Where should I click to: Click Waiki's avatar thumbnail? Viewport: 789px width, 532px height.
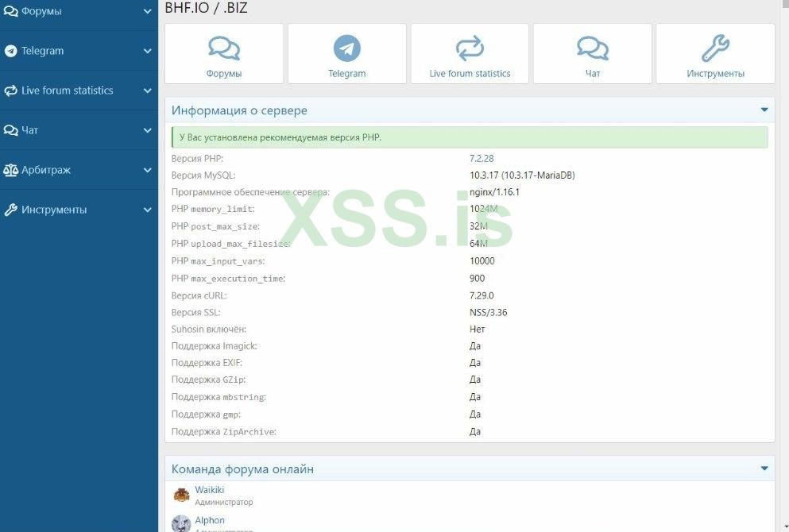point(181,495)
